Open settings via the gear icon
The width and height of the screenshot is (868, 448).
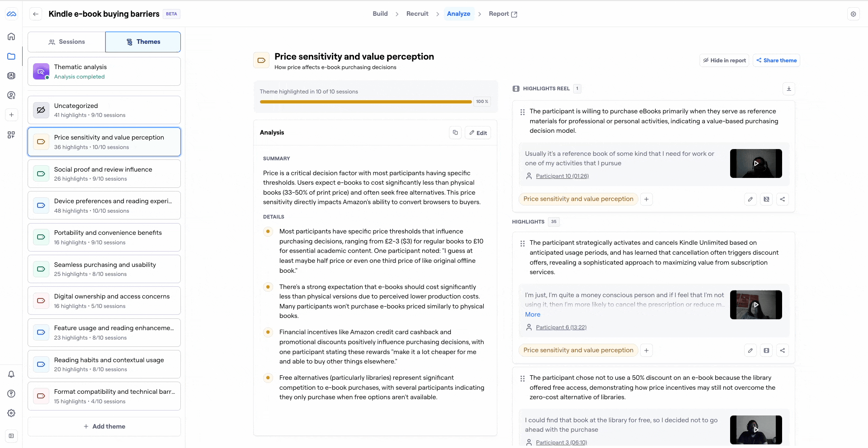[x=11, y=413]
